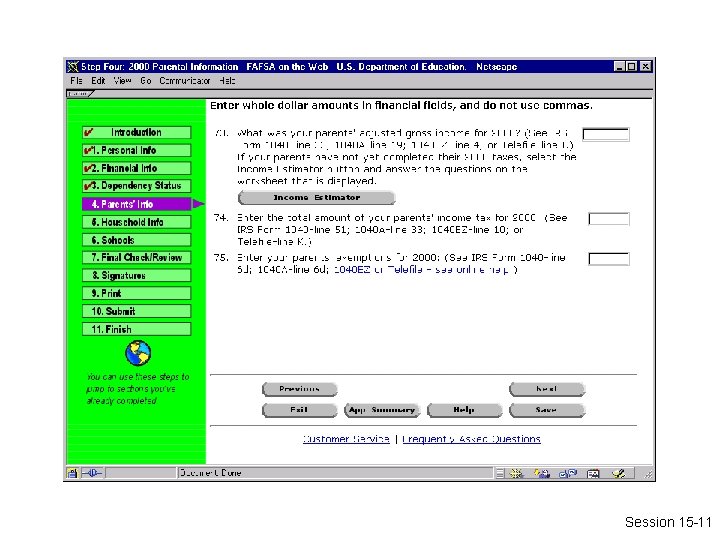Viewport: 720px width, 540px height.
Task: Open the Edit menu
Action: tap(98, 81)
